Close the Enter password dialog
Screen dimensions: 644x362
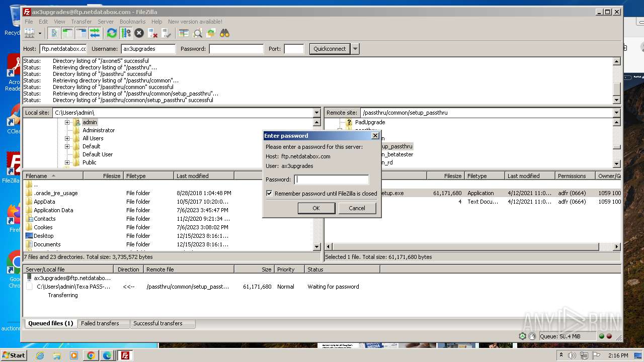point(375,136)
